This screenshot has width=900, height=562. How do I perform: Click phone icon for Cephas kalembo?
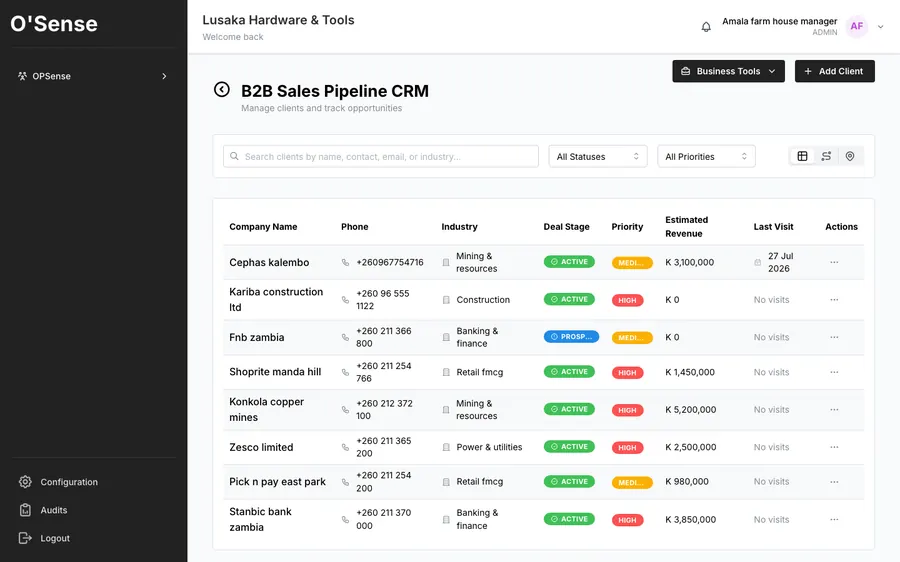pos(345,262)
